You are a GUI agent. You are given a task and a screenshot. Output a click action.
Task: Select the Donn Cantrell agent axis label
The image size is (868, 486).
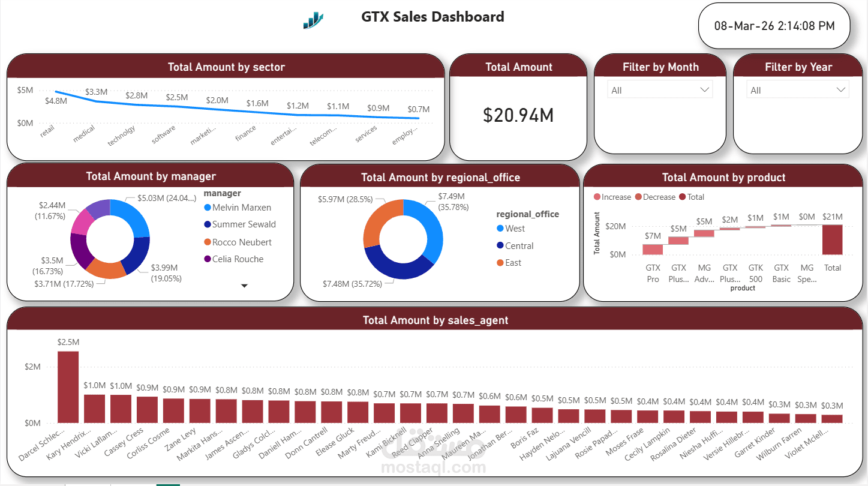307,443
